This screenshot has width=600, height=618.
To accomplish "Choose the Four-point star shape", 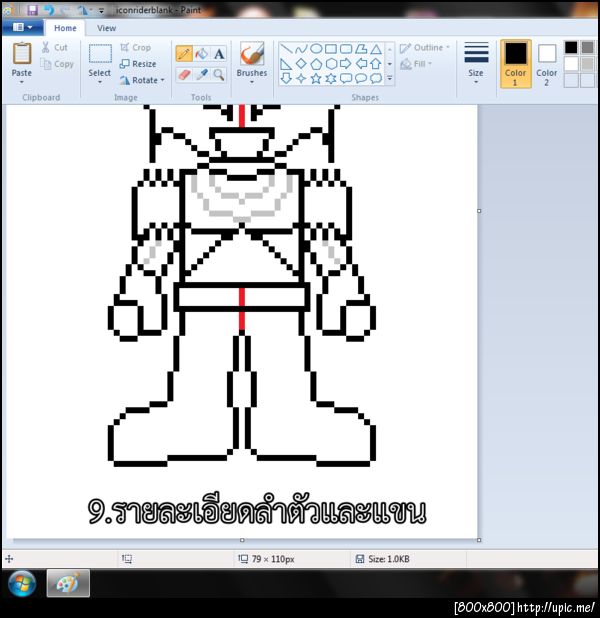I will click(x=301, y=78).
